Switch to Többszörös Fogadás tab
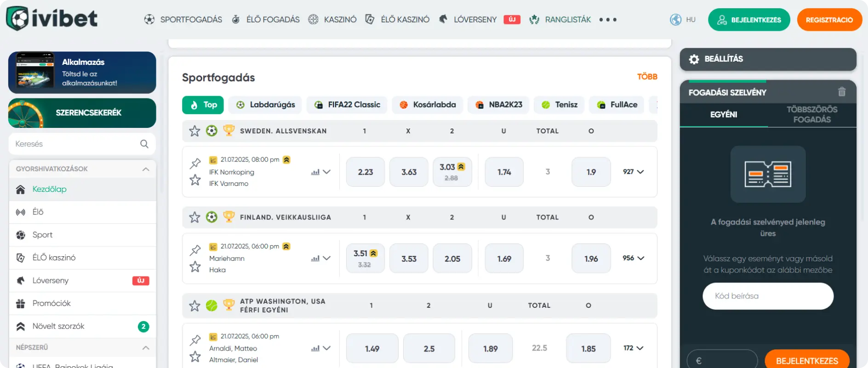The image size is (868, 368). click(x=812, y=114)
